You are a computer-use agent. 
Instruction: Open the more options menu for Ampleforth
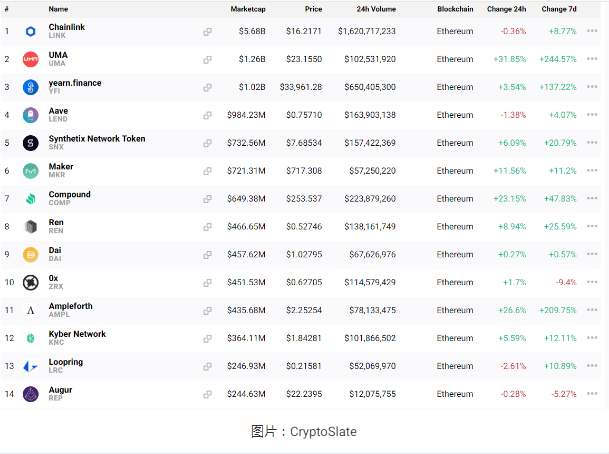(x=593, y=311)
